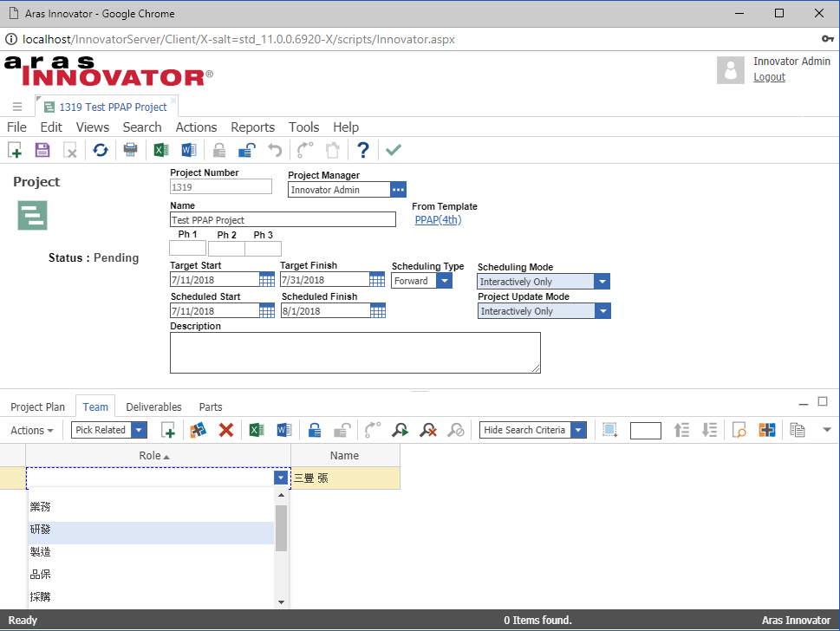Confirm with the green checkmark icon
The width and height of the screenshot is (840, 631).
click(393, 150)
